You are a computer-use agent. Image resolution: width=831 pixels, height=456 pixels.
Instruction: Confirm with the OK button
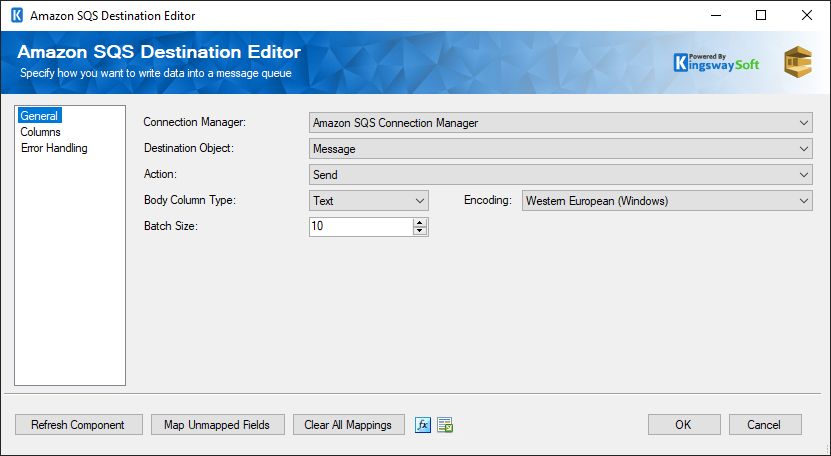[x=684, y=425]
